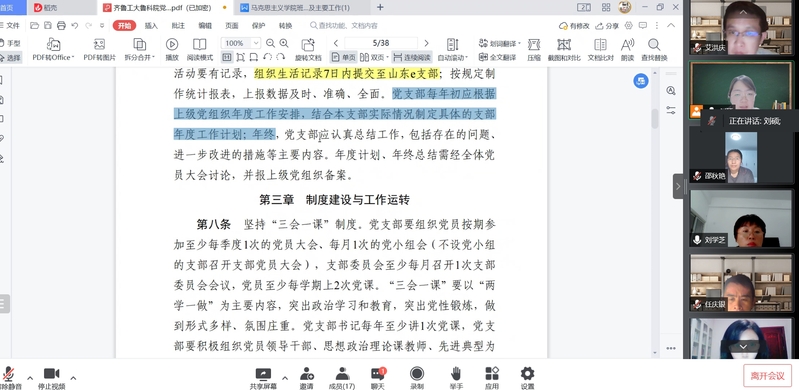Click the open folder icon
Image resolution: width=799 pixels, height=390 pixels.
35,25
